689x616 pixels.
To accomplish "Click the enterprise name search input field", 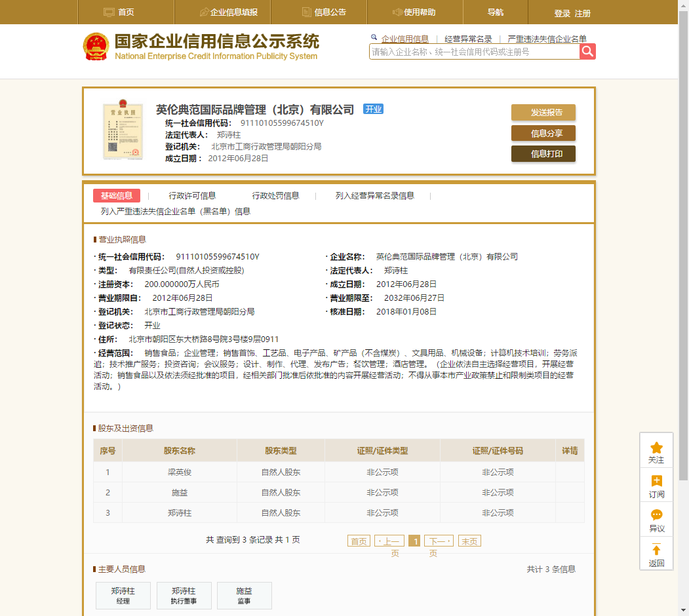I will 473,52.
